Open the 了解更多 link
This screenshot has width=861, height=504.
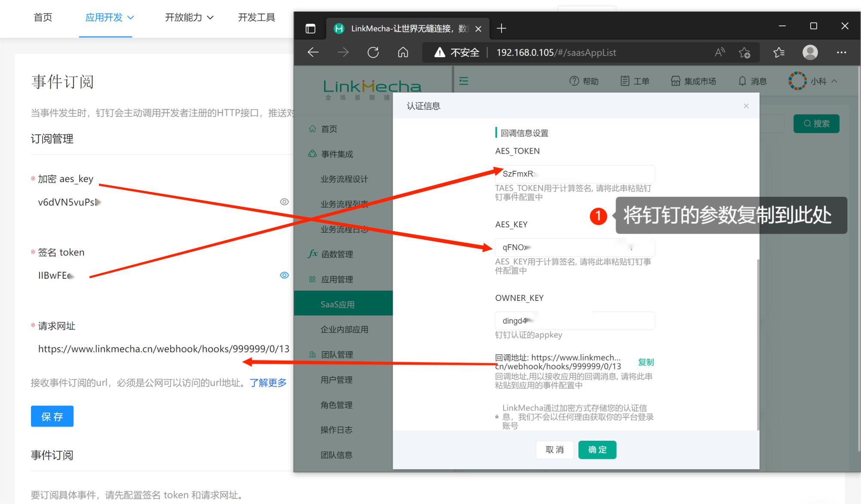pos(268,383)
